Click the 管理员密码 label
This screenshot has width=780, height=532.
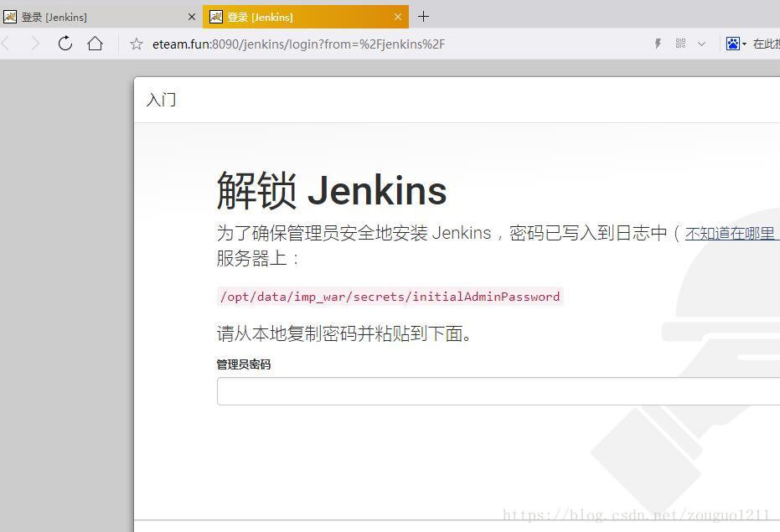tap(244, 364)
